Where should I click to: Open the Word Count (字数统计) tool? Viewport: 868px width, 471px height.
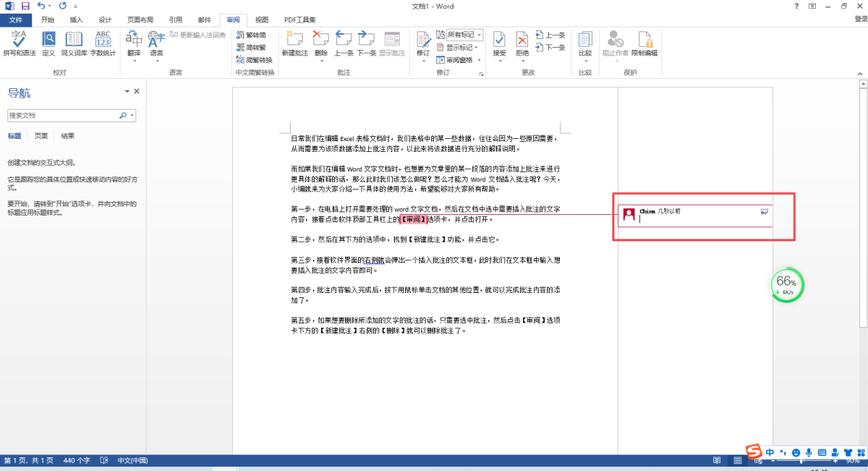(103, 43)
